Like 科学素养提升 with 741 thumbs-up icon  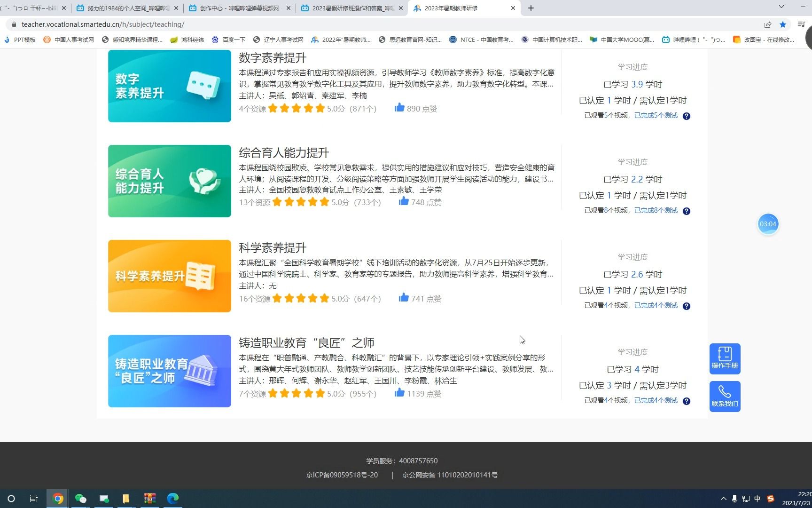pyautogui.click(x=404, y=298)
